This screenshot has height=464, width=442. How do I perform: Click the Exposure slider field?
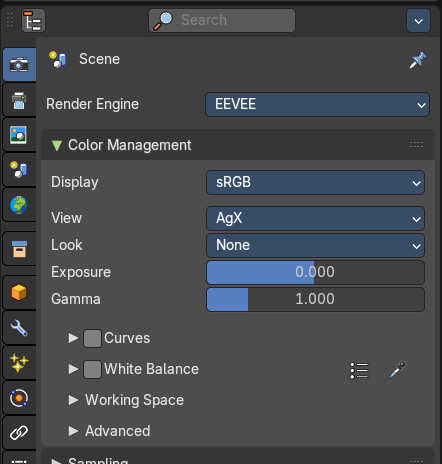pyautogui.click(x=315, y=272)
